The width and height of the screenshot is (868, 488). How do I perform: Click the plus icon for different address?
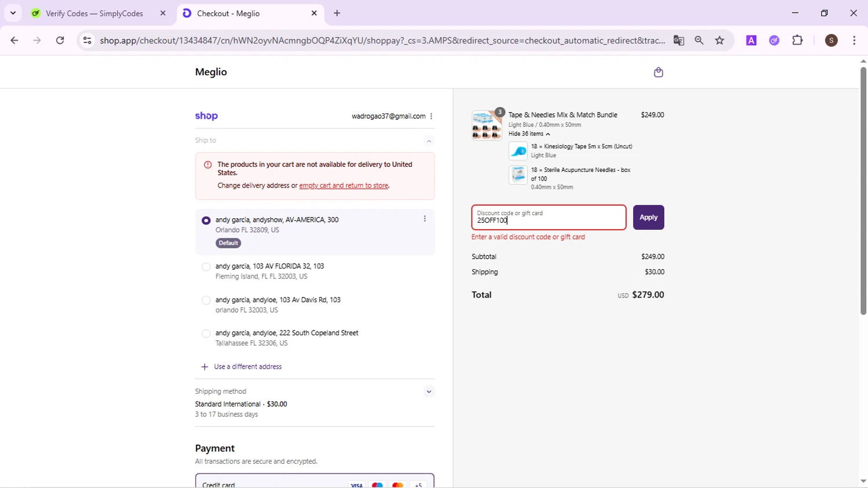point(204,367)
